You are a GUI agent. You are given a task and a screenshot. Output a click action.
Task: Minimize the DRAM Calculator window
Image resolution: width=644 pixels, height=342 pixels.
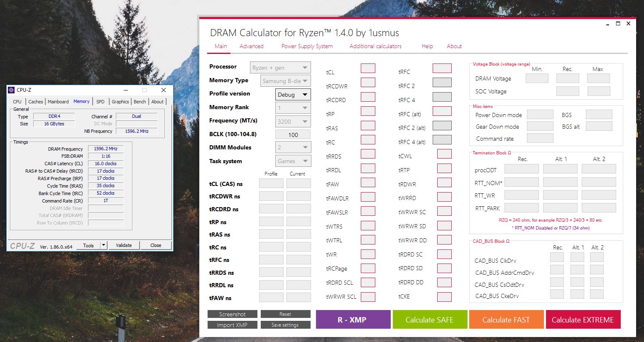click(x=608, y=24)
